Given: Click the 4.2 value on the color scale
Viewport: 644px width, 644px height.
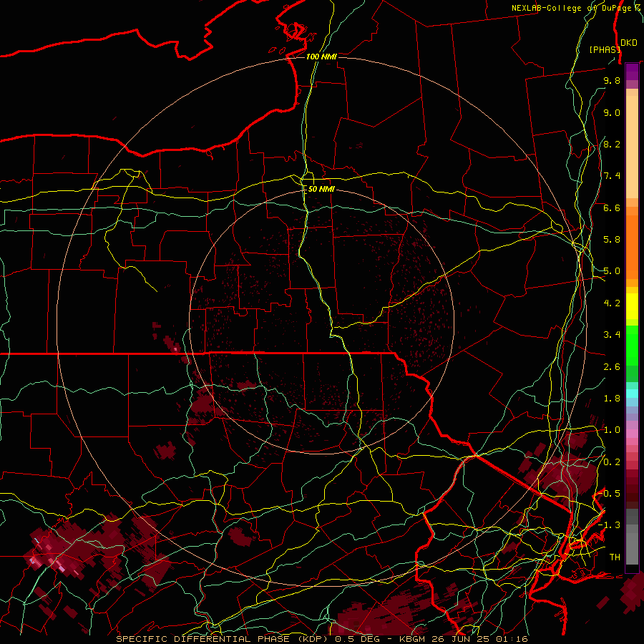Looking at the screenshot, I should tap(612, 303).
